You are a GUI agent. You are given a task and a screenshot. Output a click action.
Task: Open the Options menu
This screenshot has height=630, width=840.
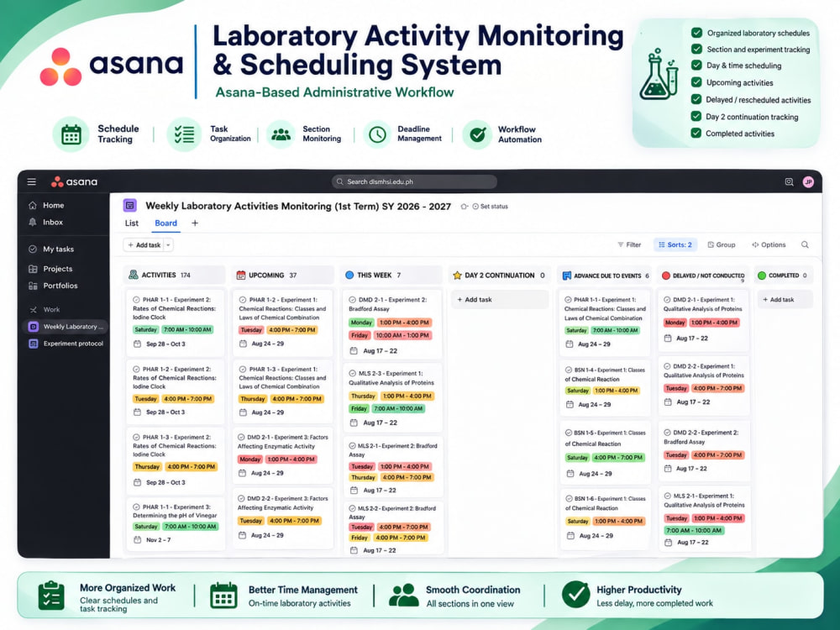pyautogui.click(x=769, y=244)
